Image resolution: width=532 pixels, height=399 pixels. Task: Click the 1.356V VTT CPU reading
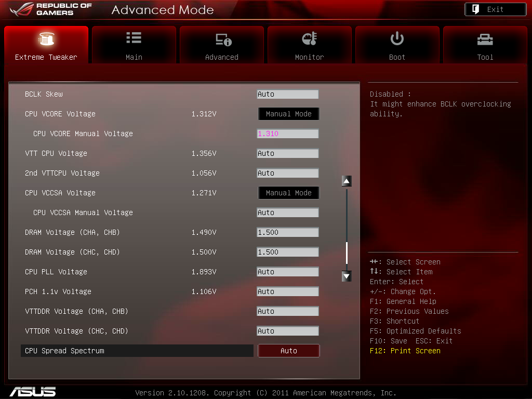[204, 153]
